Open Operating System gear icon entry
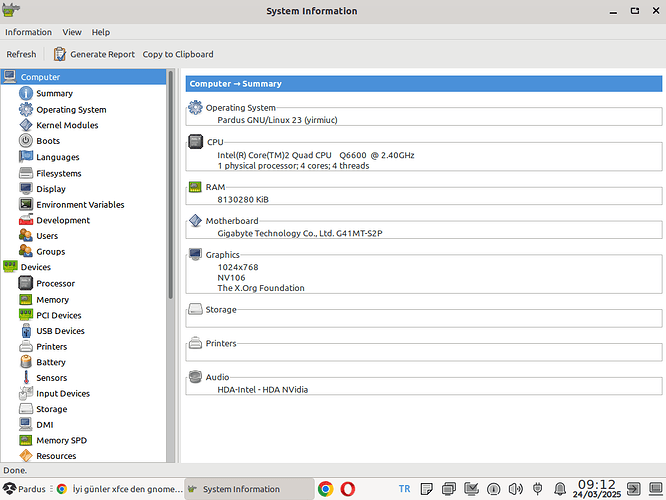The height and width of the screenshot is (500, 666). point(26,110)
